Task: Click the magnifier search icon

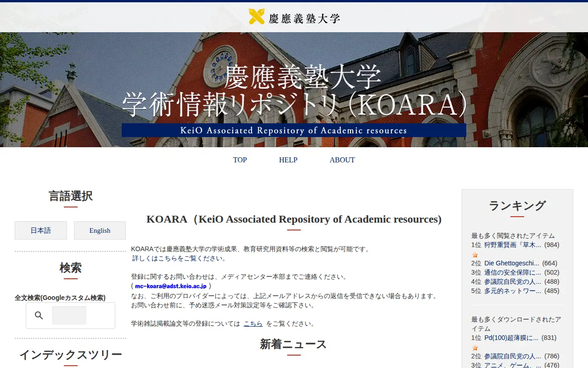Action: click(39, 316)
